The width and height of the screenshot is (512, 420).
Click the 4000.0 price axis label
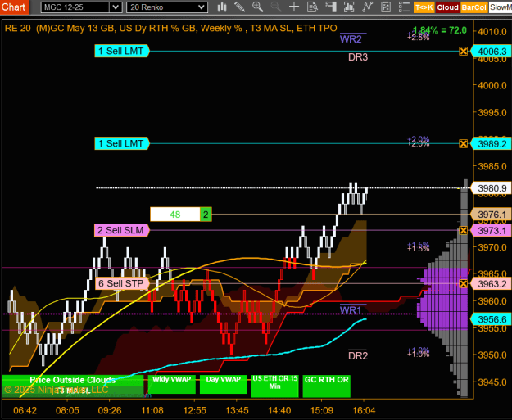[492, 85]
